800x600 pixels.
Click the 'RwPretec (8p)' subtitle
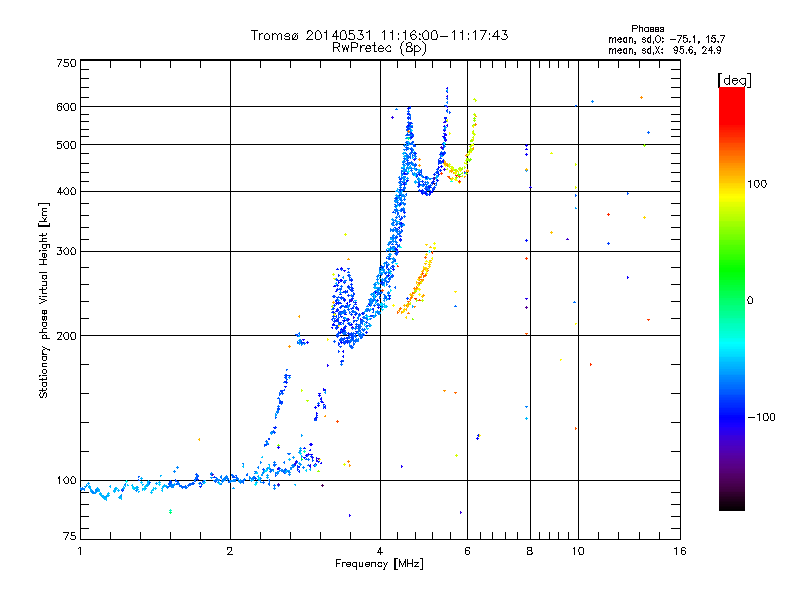click(x=379, y=48)
